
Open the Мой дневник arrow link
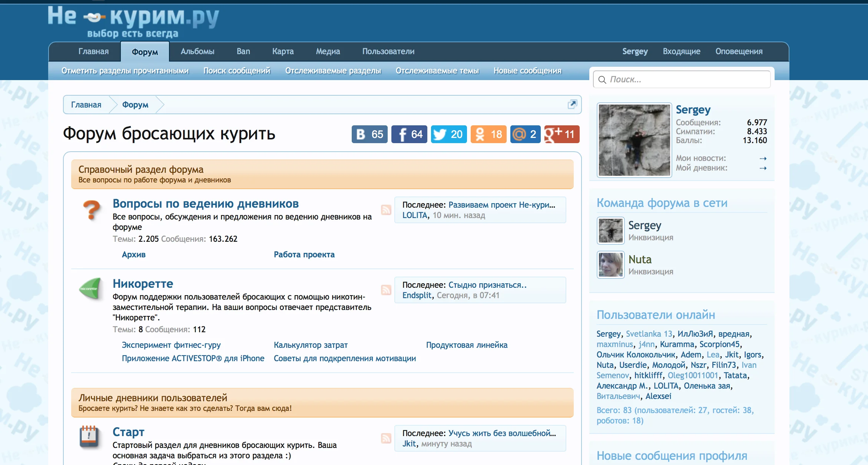coord(763,168)
